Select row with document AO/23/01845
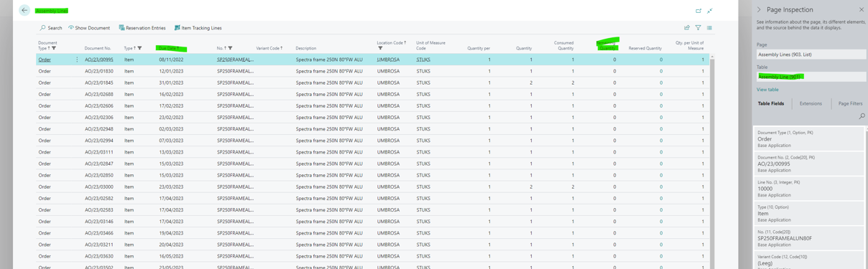The width and height of the screenshot is (868, 269). click(373, 82)
